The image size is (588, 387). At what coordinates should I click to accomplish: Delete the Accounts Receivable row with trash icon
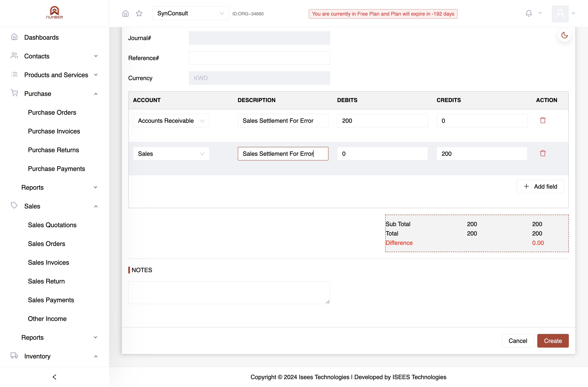pyautogui.click(x=543, y=120)
